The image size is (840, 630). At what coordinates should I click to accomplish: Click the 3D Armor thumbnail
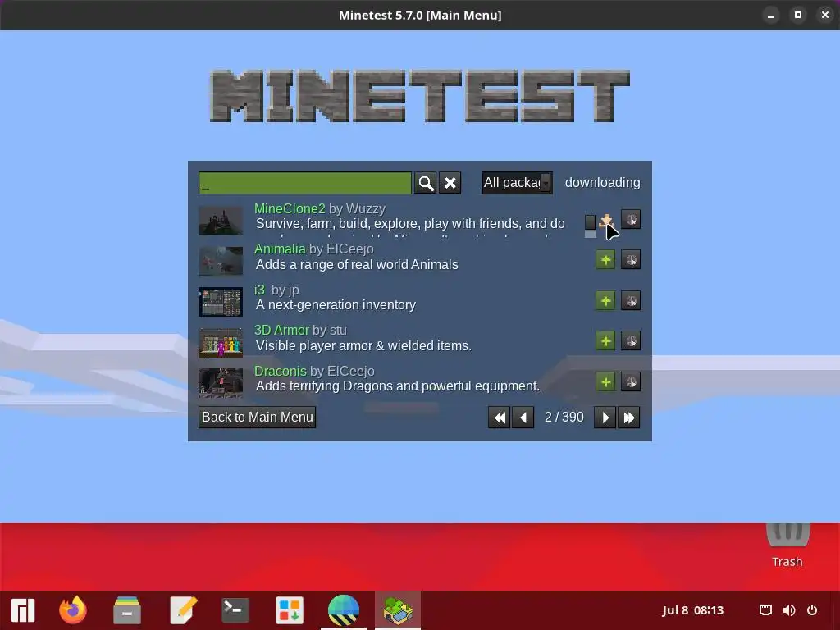221,342
